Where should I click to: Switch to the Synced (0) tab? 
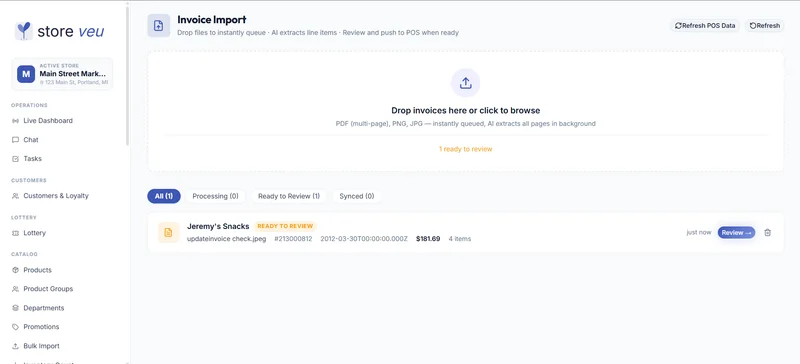click(x=357, y=196)
